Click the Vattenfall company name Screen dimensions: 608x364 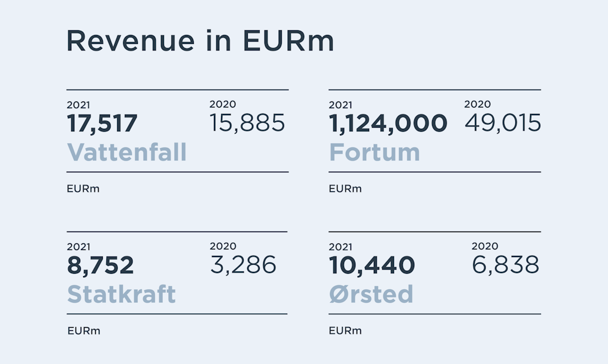point(127,152)
